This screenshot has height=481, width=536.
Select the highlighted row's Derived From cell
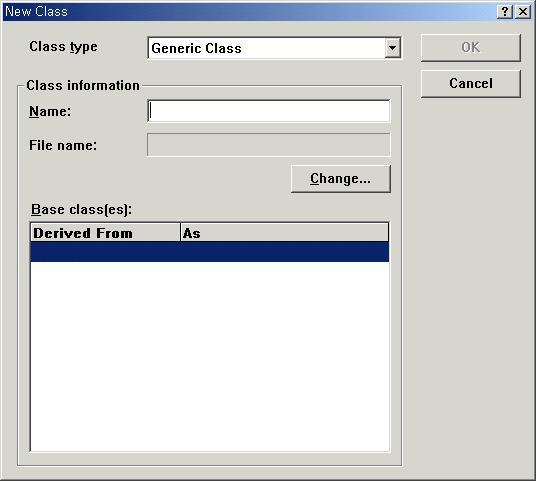click(105, 252)
